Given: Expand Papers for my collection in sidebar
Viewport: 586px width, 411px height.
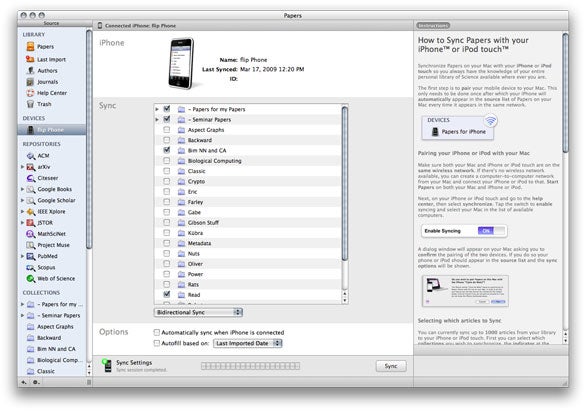Looking at the screenshot, I should 22,304.
